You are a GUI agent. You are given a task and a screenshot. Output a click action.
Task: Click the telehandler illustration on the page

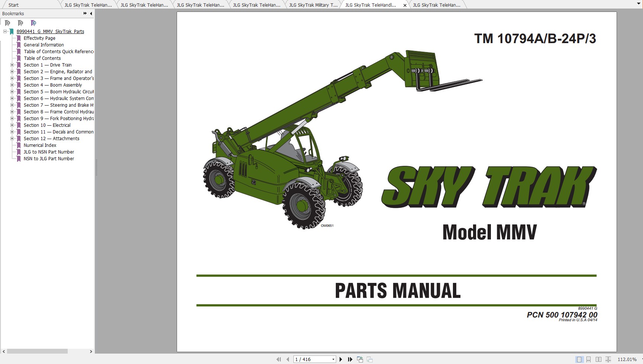click(342, 139)
